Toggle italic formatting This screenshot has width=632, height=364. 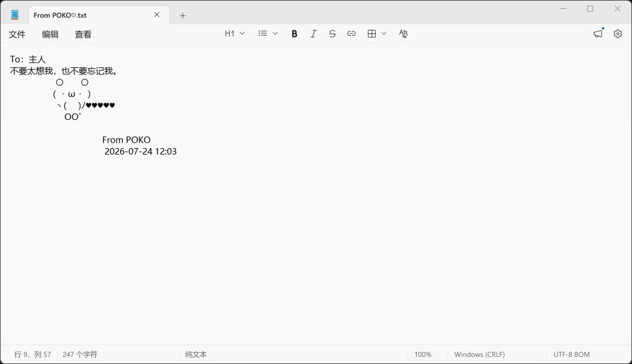[x=313, y=34]
